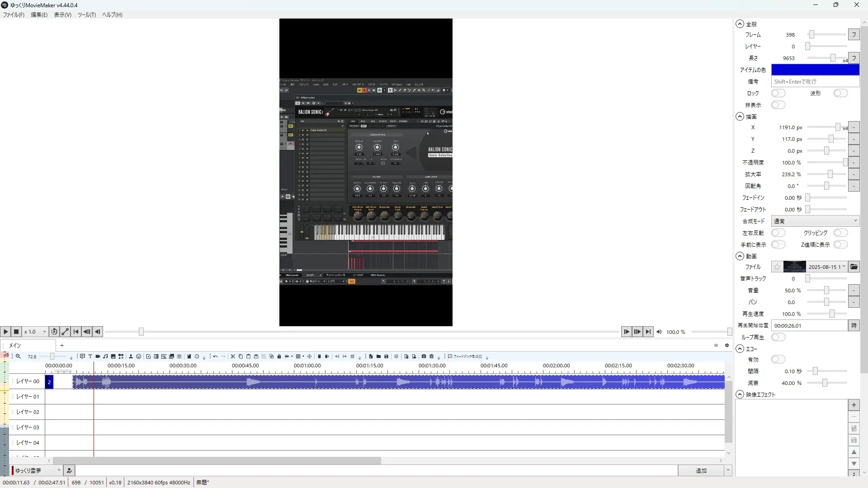Click the stop playback button
The height and width of the screenshot is (488, 868).
tap(16, 332)
